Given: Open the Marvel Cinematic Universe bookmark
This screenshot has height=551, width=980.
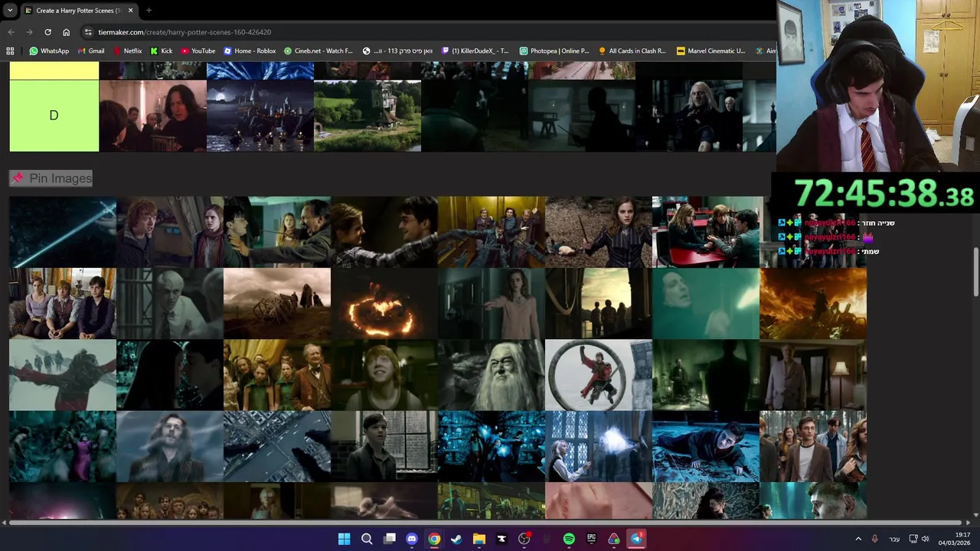Looking at the screenshot, I should click(711, 51).
